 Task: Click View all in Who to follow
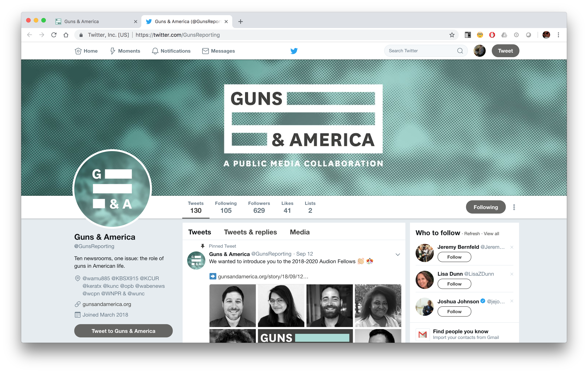click(491, 234)
